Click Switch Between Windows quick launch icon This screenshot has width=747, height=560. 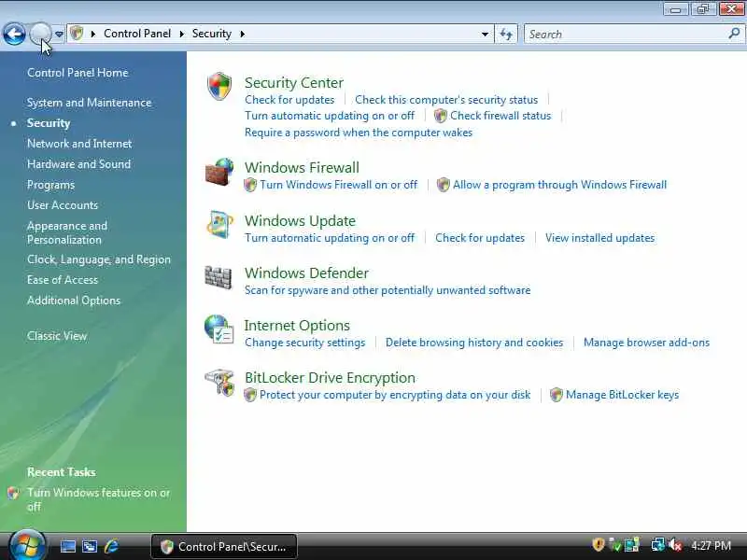coord(90,546)
